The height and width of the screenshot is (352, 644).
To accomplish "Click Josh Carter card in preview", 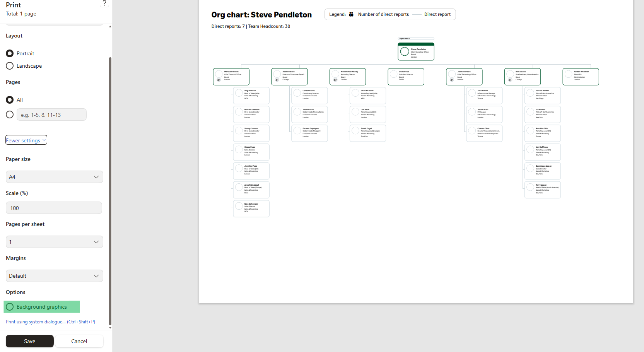I will pyautogui.click(x=484, y=114).
